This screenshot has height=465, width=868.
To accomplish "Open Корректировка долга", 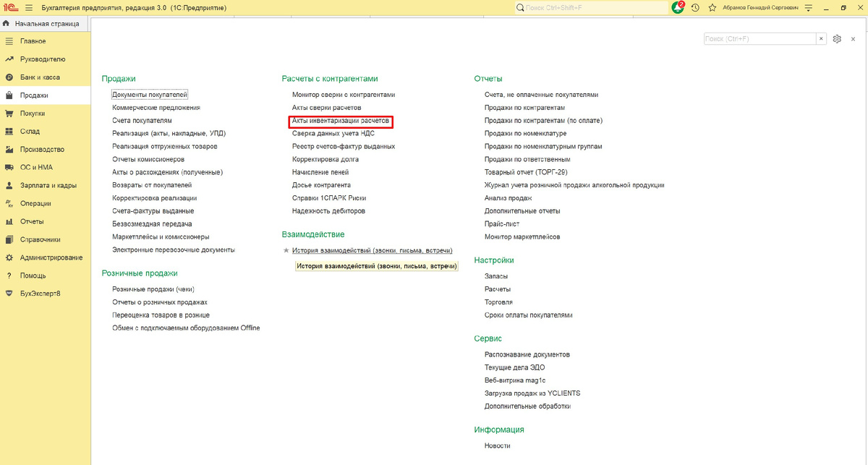I will click(x=325, y=159).
